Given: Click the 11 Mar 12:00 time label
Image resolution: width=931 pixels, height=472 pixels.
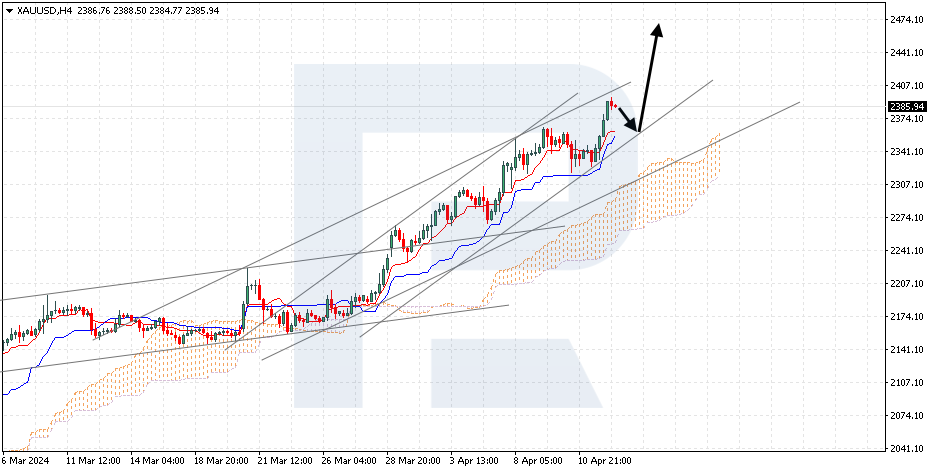Looking at the screenshot, I should (93, 461).
